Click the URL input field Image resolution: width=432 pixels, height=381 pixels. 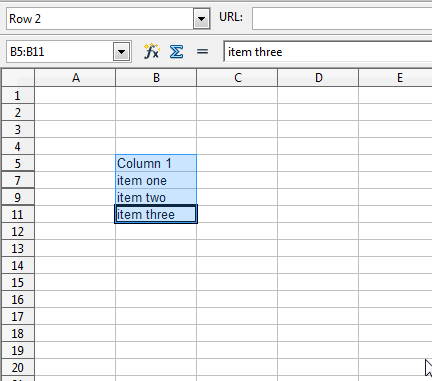point(342,18)
